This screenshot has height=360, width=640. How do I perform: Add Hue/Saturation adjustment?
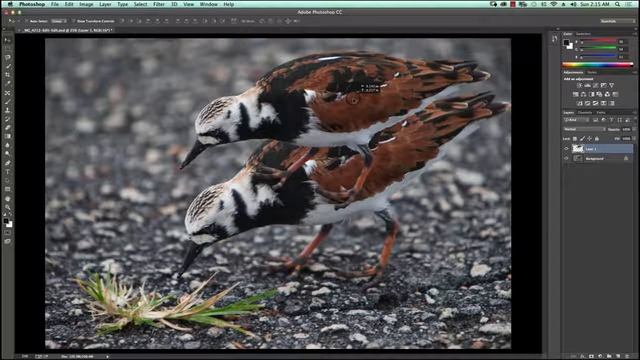576,94
